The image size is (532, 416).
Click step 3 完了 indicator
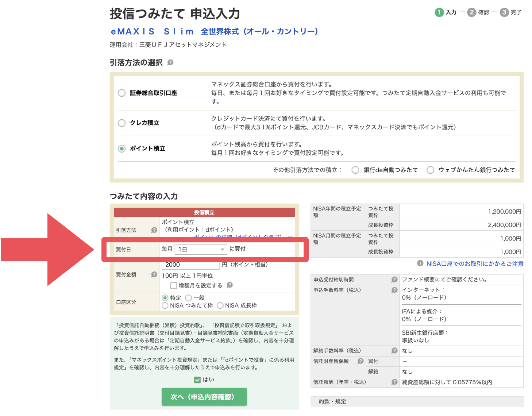(x=511, y=12)
